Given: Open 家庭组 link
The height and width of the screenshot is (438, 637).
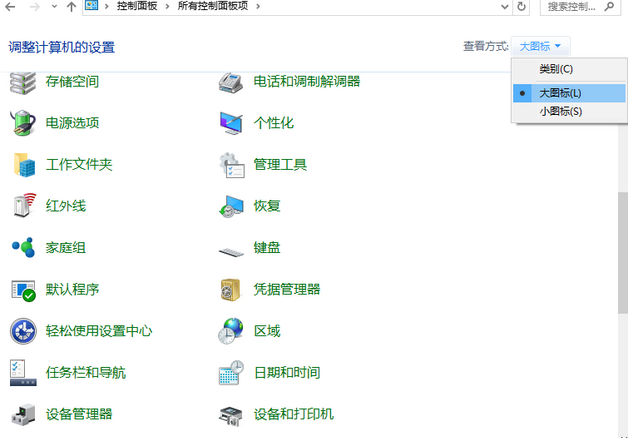Looking at the screenshot, I should click(x=65, y=247).
